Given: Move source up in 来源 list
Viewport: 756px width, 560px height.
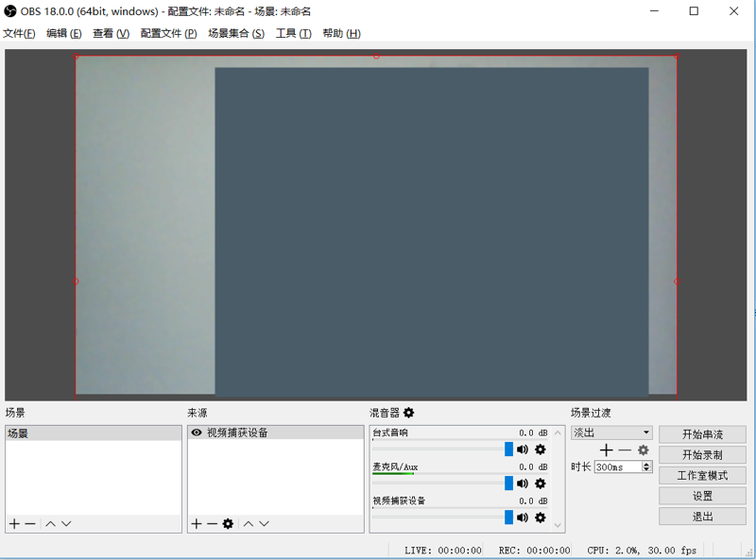Looking at the screenshot, I should tap(249, 524).
